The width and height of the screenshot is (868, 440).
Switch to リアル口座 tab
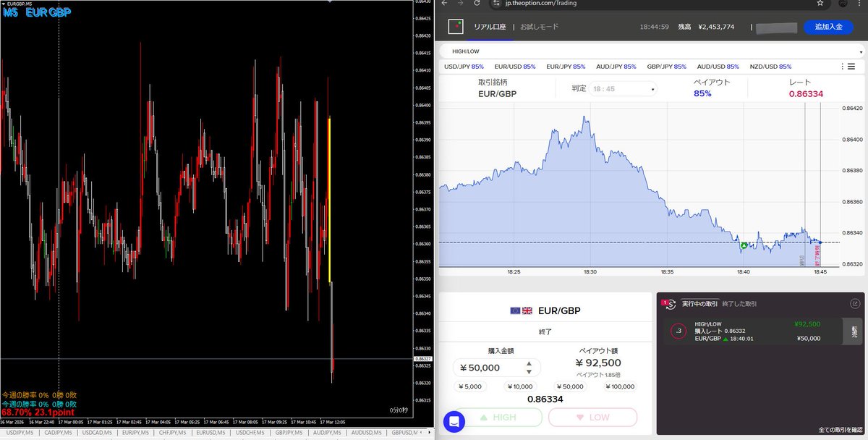489,27
